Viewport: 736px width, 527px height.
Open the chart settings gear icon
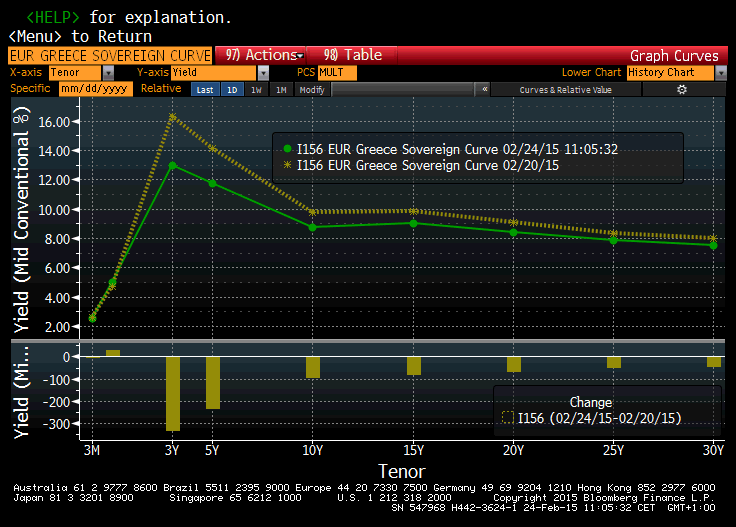[x=682, y=89]
